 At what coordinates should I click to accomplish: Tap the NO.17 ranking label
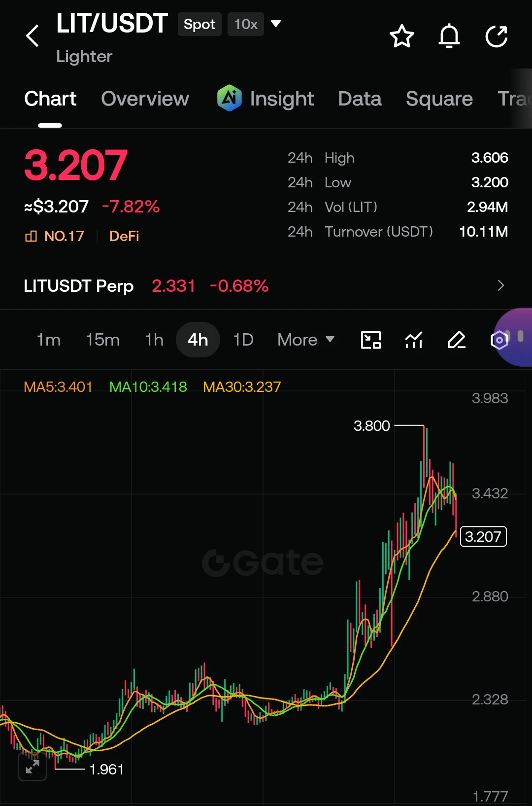point(64,236)
